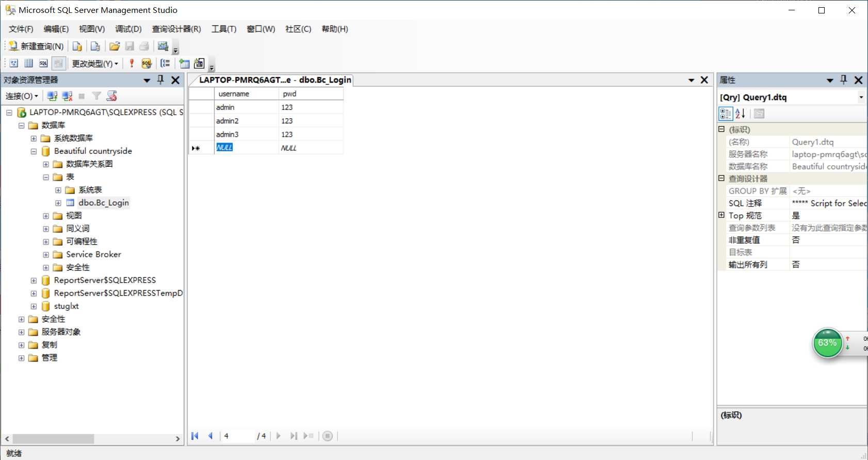Viewport: 868px width, 460px height.
Task: Select the 可编程性 folder in tree
Action: 82,242
